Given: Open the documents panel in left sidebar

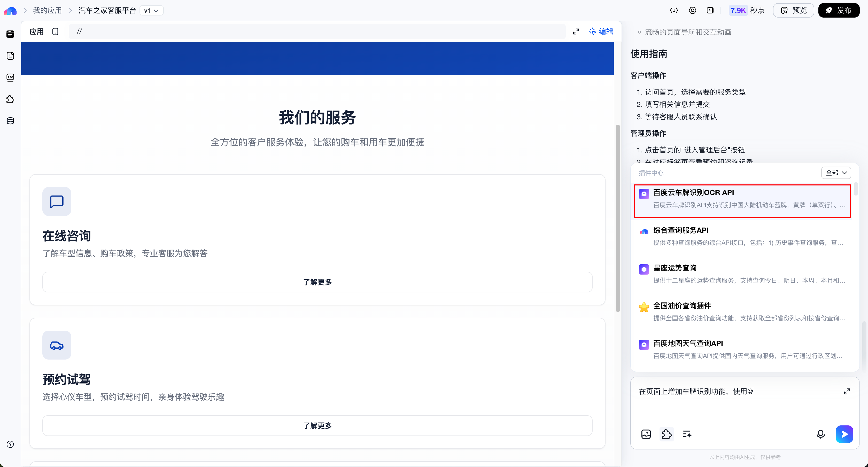Looking at the screenshot, I should click(x=10, y=56).
